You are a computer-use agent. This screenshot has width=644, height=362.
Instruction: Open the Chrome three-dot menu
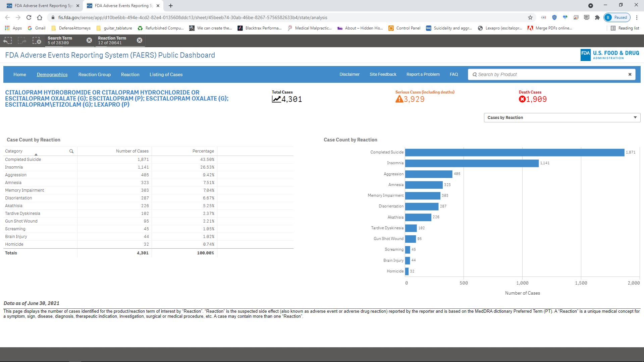click(x=637, y=17)
